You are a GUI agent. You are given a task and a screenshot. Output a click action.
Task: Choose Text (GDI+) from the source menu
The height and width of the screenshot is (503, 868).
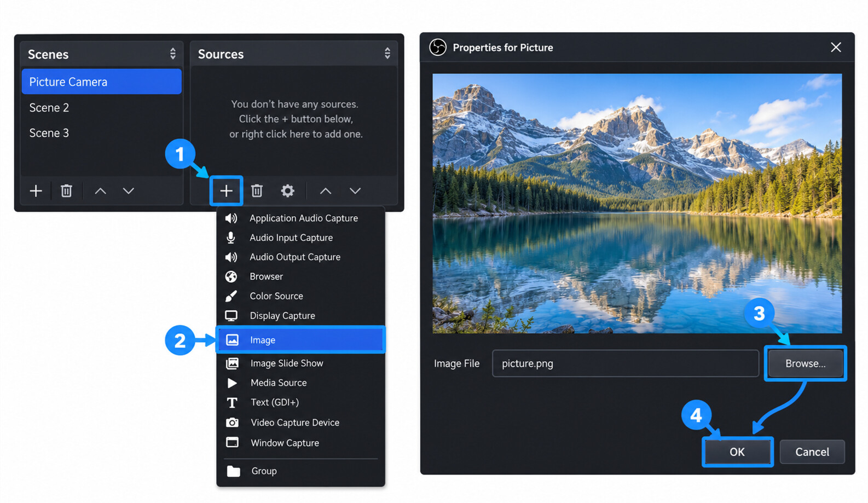(x=300, y=402)
